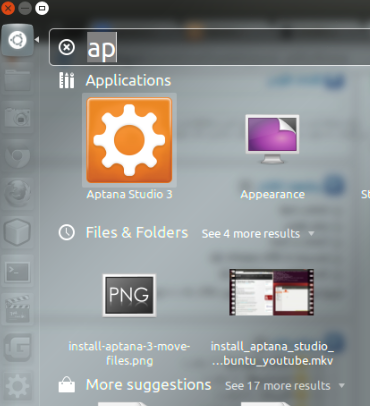
Task: Click the Files & Folders section header
Action: click(x=137, y=232)
